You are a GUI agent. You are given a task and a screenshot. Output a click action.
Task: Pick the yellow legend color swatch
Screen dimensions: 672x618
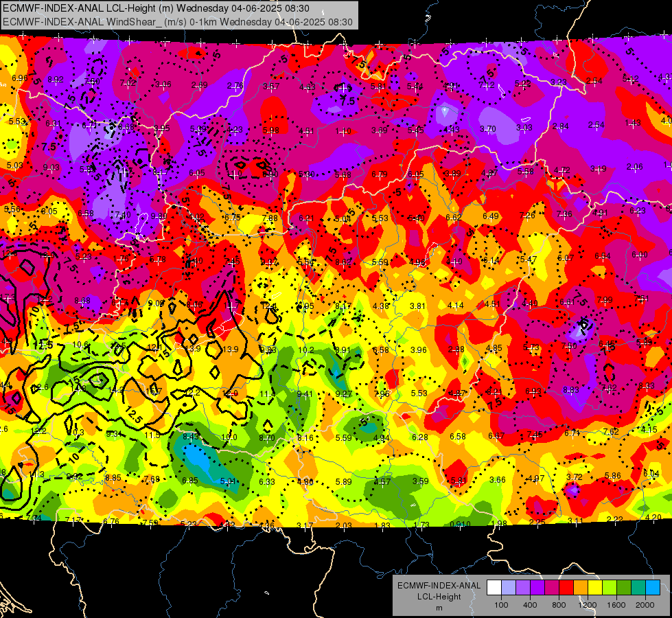(x=595, y=588)
